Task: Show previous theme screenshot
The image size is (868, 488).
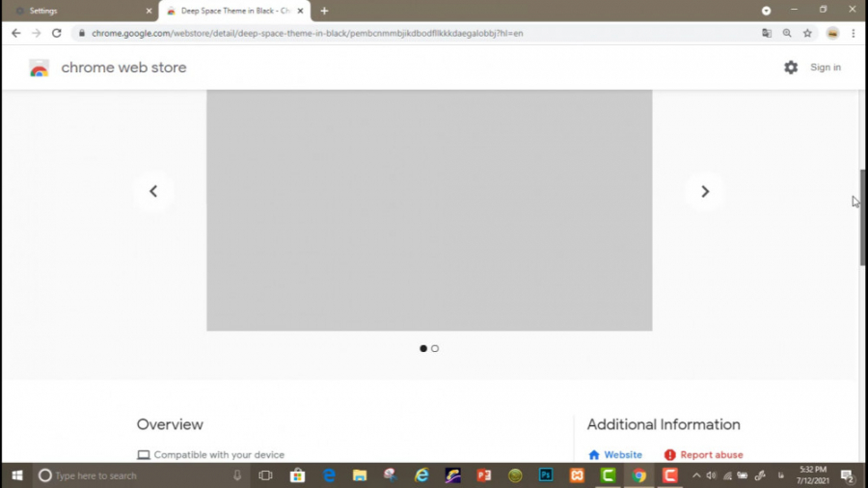Action: click(153, 191)
